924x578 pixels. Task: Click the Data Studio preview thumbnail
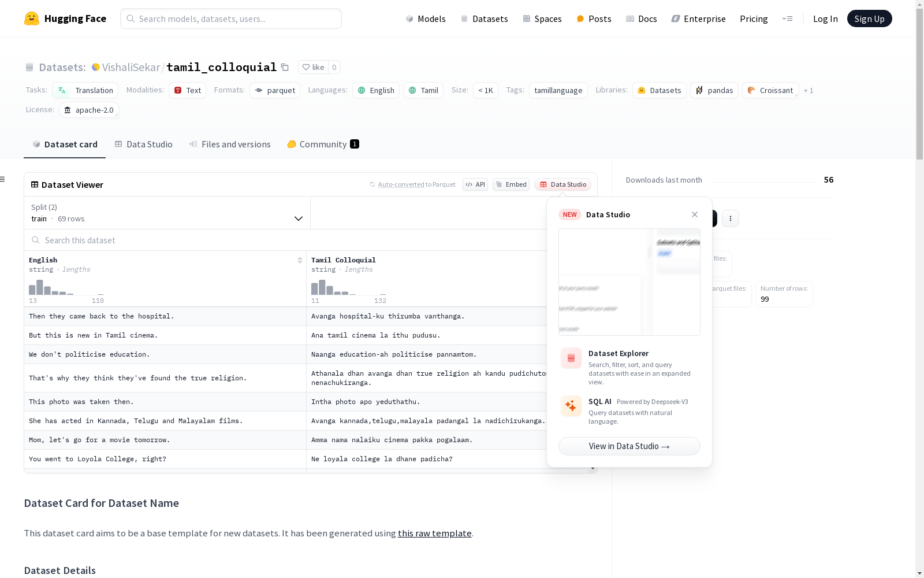(x=629, y=282)
